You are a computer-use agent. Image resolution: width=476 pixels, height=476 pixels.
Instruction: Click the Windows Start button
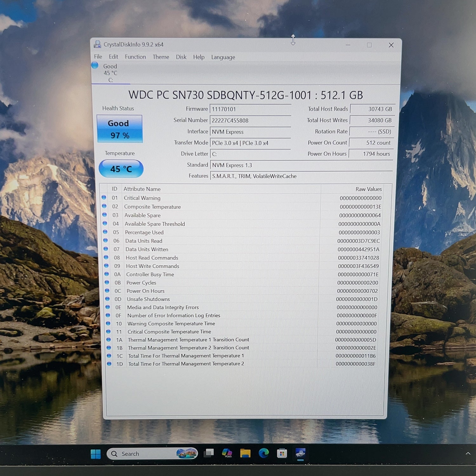click(x=96, y=454)
